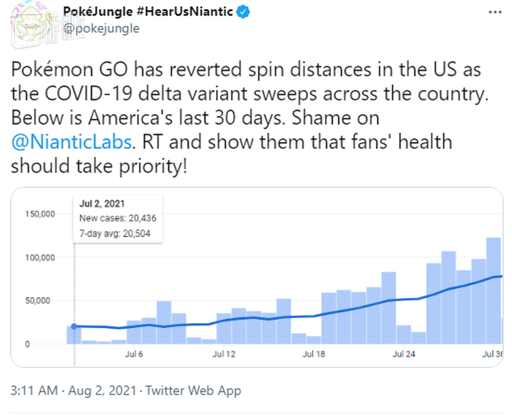Click the tallest bar near Jul 30
The width and height of the screenshot is (512, 420).
pos(494,290)
